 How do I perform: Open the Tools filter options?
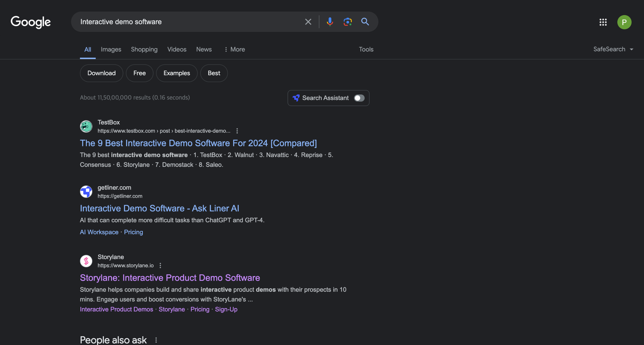click(x=366, y=50)
